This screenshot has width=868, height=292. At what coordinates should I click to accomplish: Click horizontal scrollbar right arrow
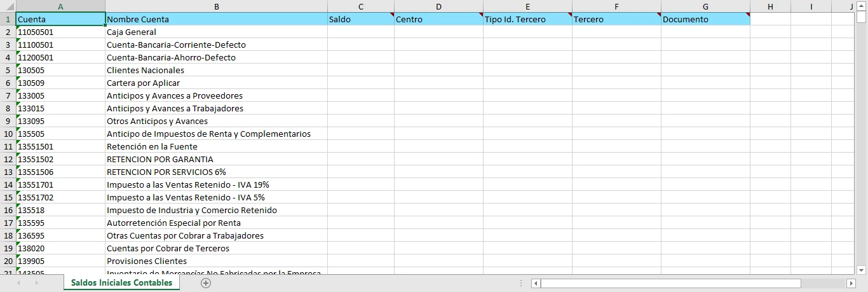pos(851,283)
